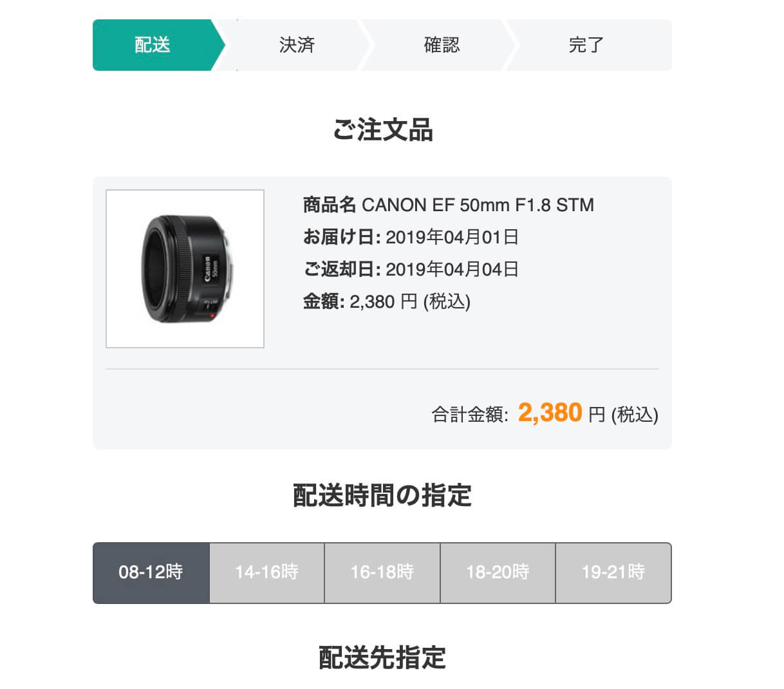Click the 商品名 label in order details
Viewport: 784px width, 689px height.
coord(329,205)
